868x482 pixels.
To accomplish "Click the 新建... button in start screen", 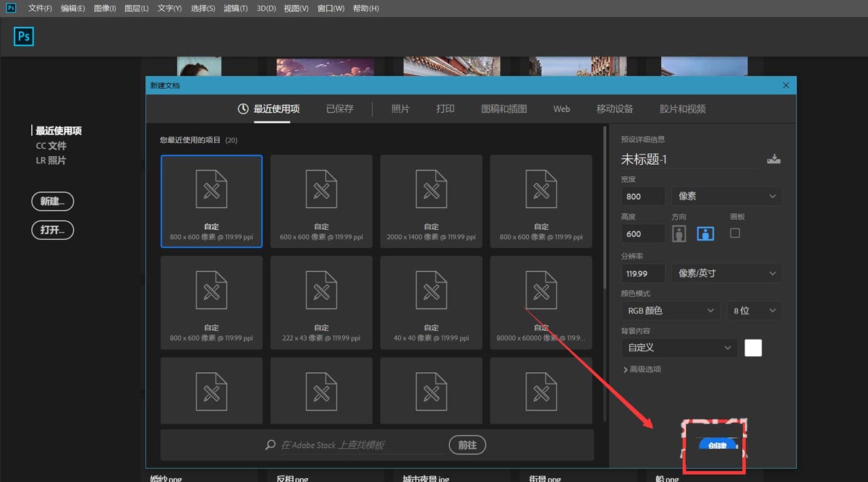I will 53,202.
